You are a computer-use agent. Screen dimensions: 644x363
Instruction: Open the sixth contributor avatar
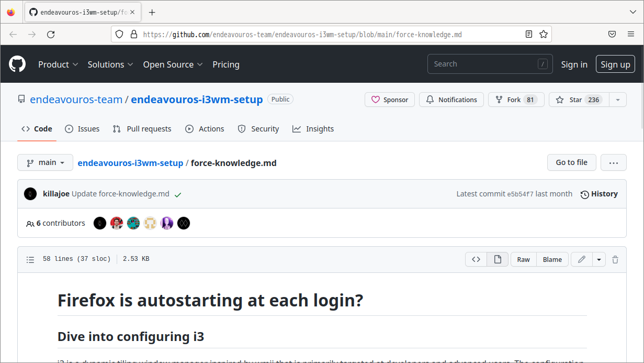pos(184,223)
